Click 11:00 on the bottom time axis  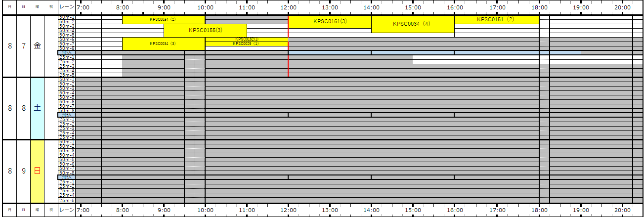[x=247, y=210]
